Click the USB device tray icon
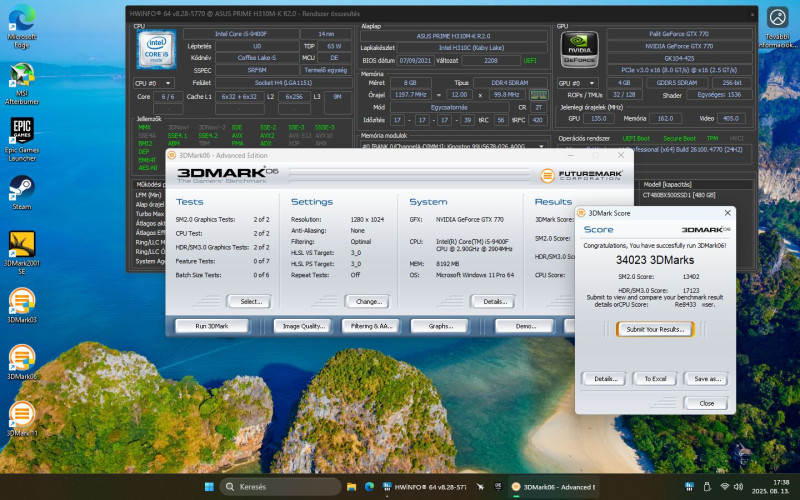The width and height of the screenshot is (800, 500). coord(707,486)
